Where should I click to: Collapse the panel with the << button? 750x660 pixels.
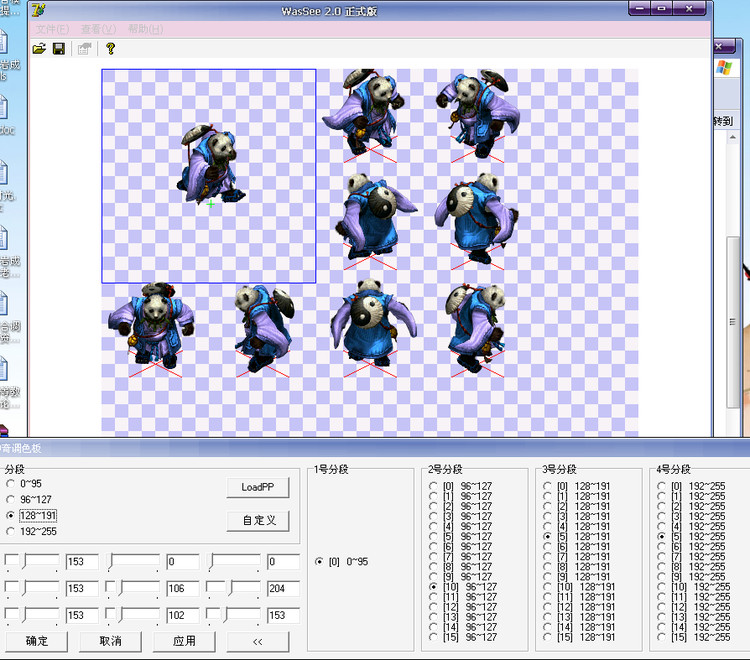coord(258,641)
